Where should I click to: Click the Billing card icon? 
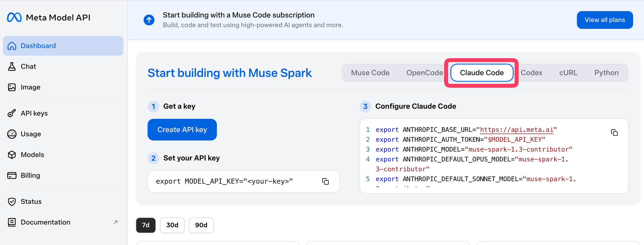[x=12, y=175]
